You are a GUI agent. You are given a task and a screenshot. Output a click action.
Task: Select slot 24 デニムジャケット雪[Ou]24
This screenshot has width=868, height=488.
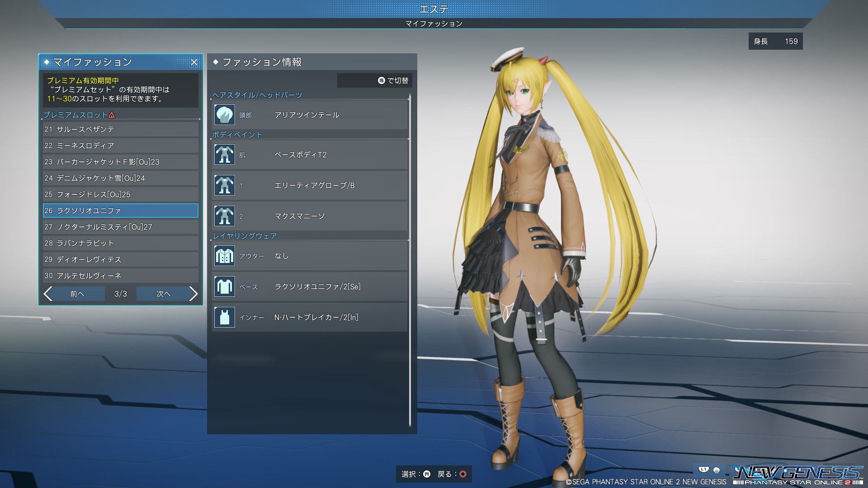coord(121,178)
